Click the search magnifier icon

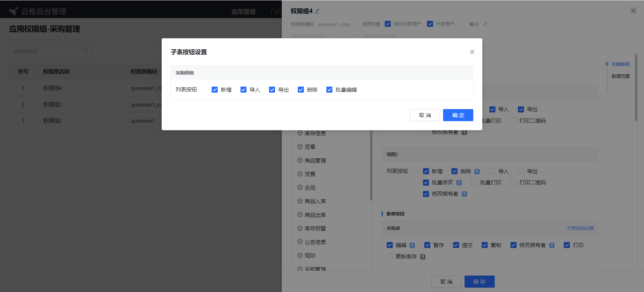[x=85, y=51]
